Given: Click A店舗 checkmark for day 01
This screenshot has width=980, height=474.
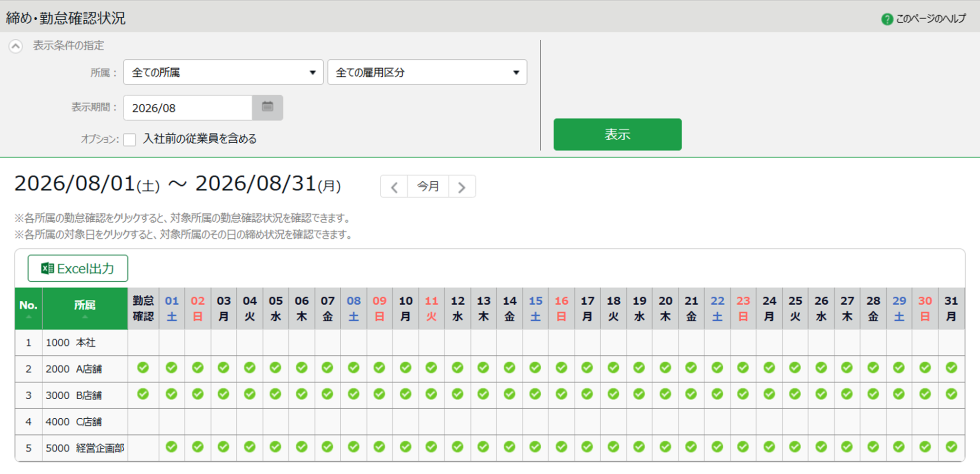Looking at the screenshot, I should click(x=172, y=368).
